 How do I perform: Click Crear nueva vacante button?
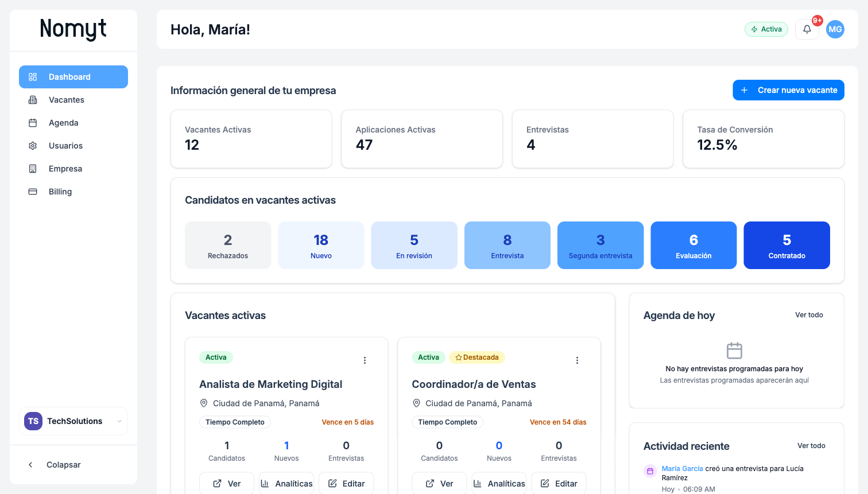(788, 90)
